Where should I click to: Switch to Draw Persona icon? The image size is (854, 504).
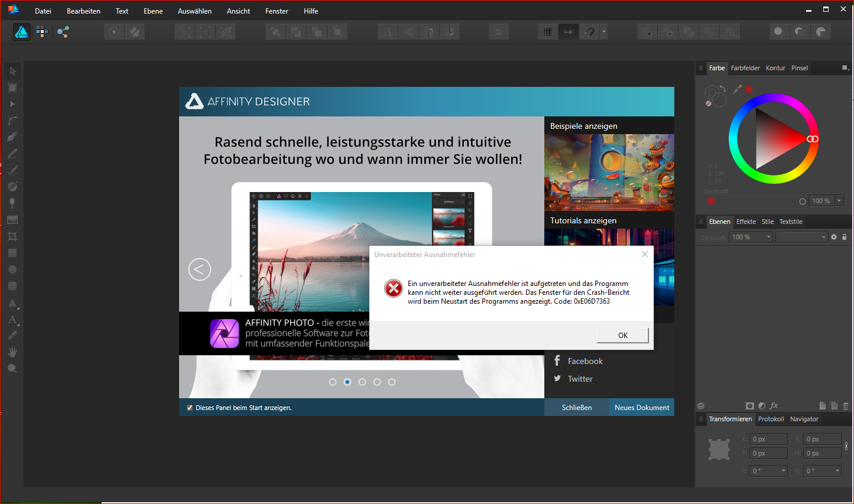tap(22, 32)
